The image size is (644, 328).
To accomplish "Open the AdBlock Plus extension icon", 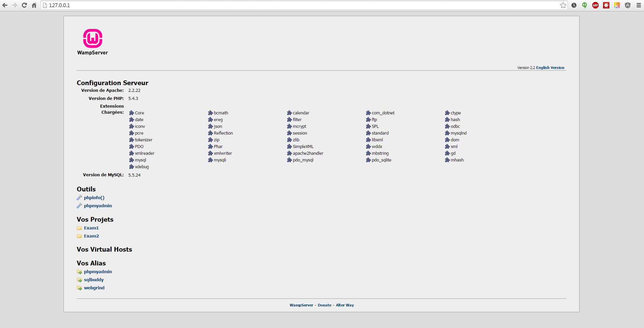I will (596, 5).
